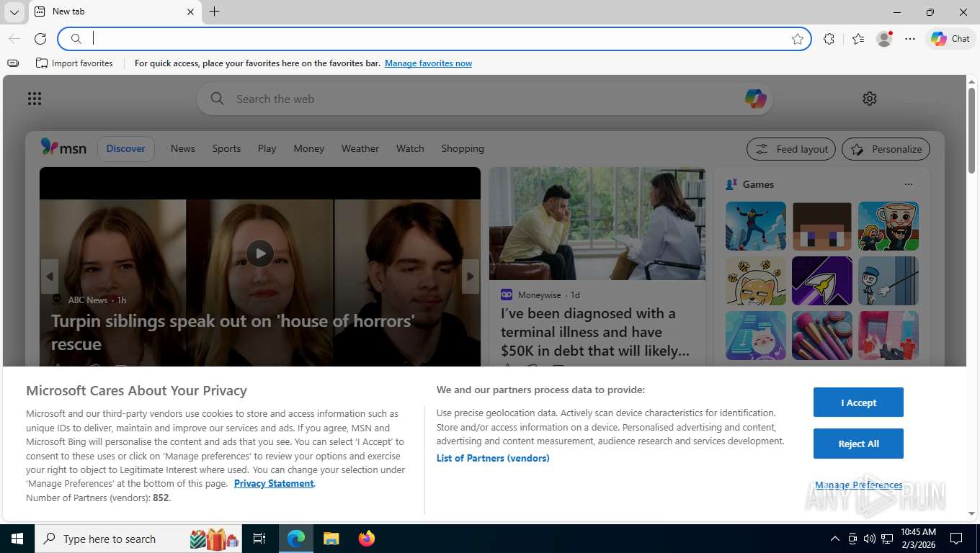Screen dimensions: 980x553
Task: Open the purple rocket game thumbnail
Action: [822, 281]
